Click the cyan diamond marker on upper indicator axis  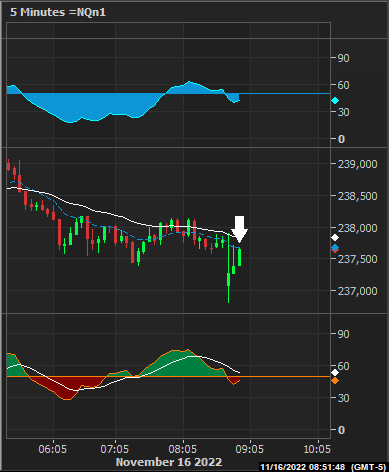pos(335,101)
